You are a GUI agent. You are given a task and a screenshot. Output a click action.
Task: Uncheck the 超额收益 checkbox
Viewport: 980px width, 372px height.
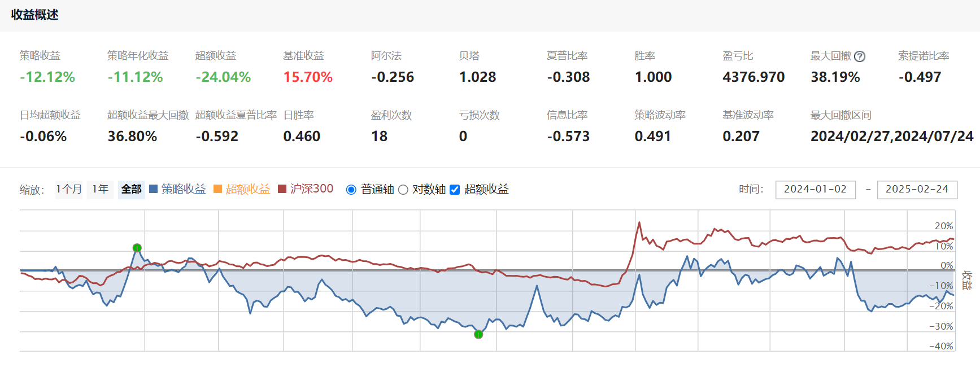pyautogui.click(x=455, y=190)
